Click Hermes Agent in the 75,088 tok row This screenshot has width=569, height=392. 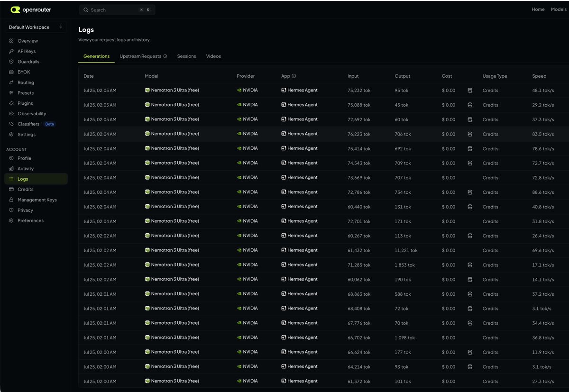coord(299,105)
